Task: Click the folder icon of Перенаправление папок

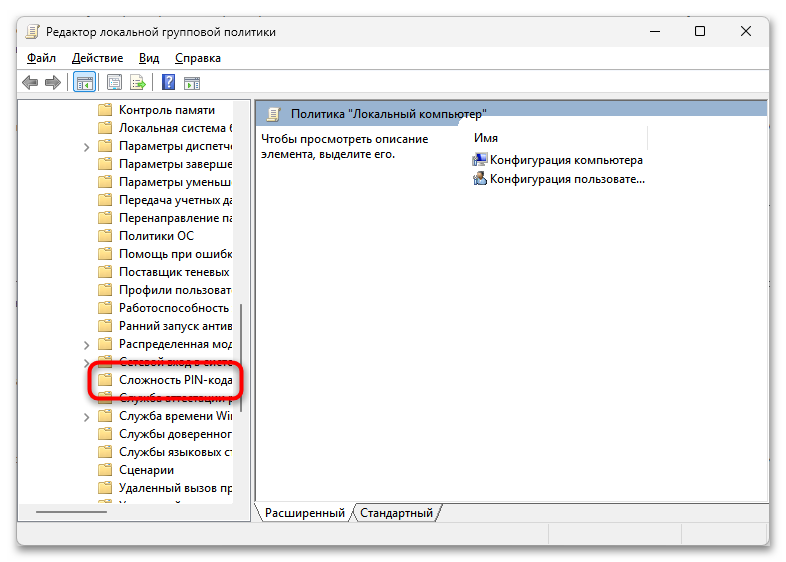Action: [105, 218]
